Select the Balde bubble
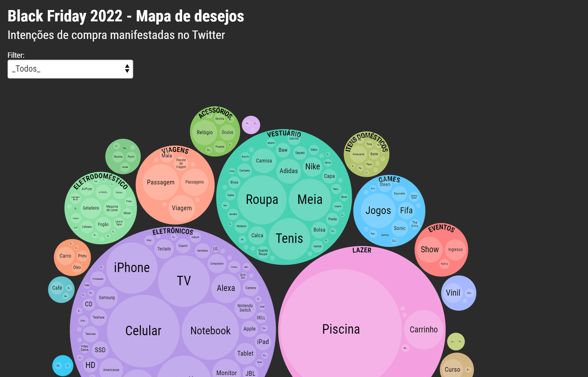 point(374,154)
